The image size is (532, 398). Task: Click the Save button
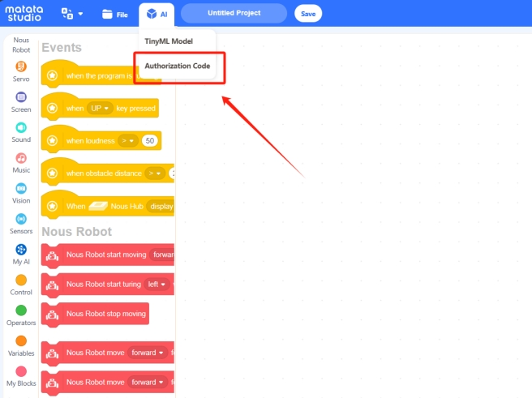click(x=307, y=14)
